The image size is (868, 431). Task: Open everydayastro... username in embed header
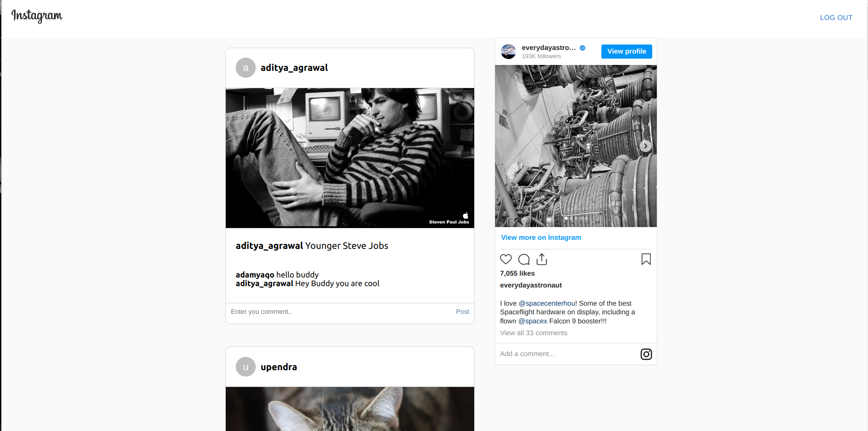(548, 47)
